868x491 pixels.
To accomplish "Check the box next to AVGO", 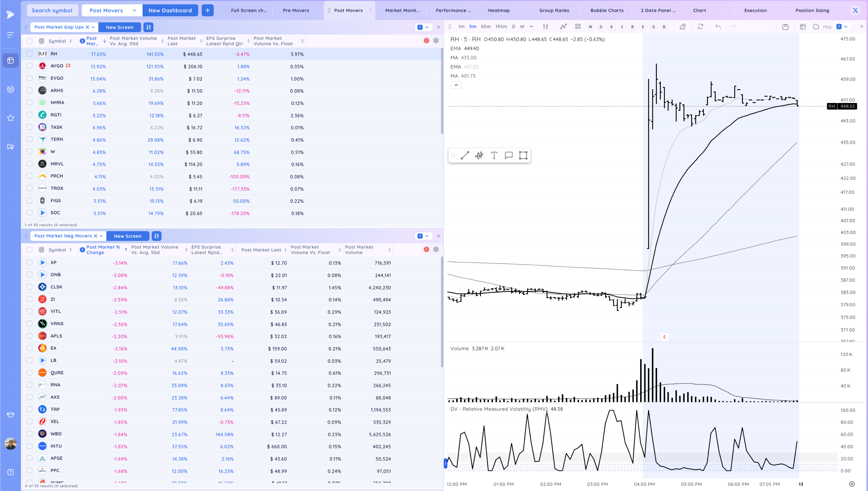I will pos(30,66).
